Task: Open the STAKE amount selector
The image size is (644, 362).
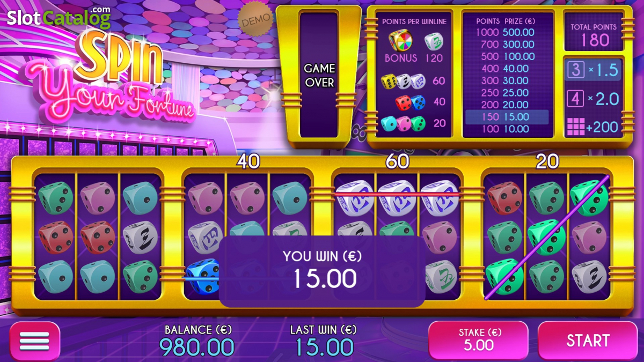Action: [x=479, y=341]
